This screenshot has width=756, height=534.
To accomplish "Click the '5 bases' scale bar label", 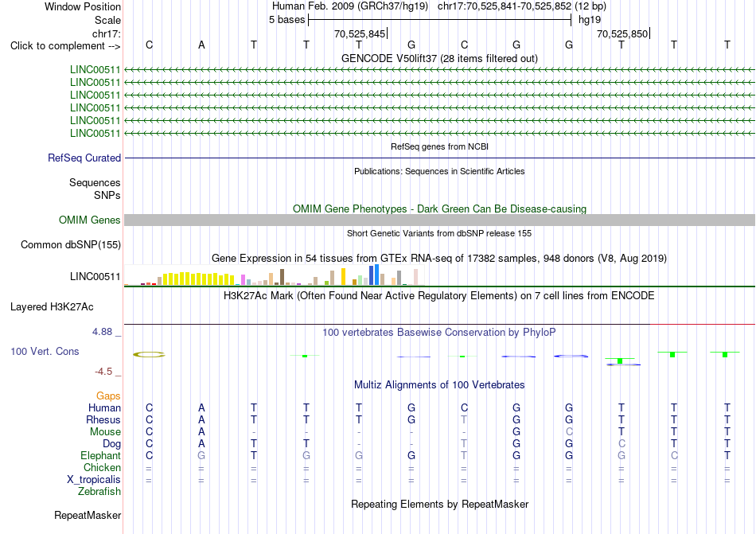I will (x=286, y=20).
